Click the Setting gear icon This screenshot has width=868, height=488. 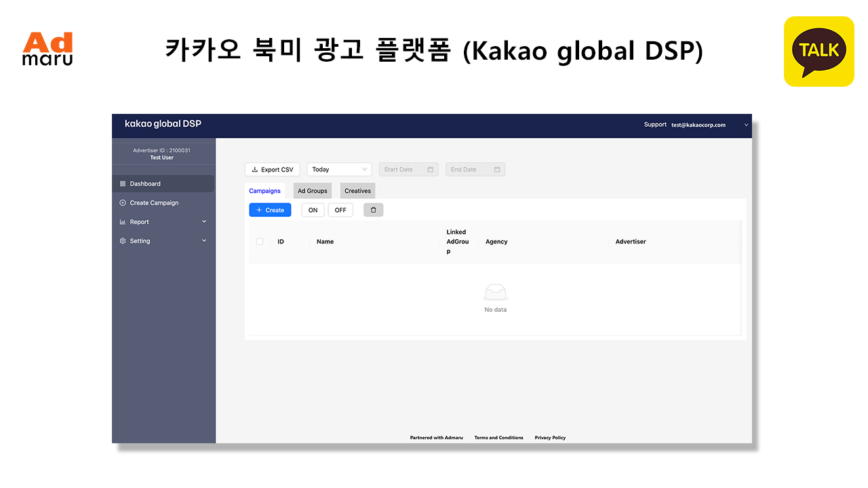123,241
